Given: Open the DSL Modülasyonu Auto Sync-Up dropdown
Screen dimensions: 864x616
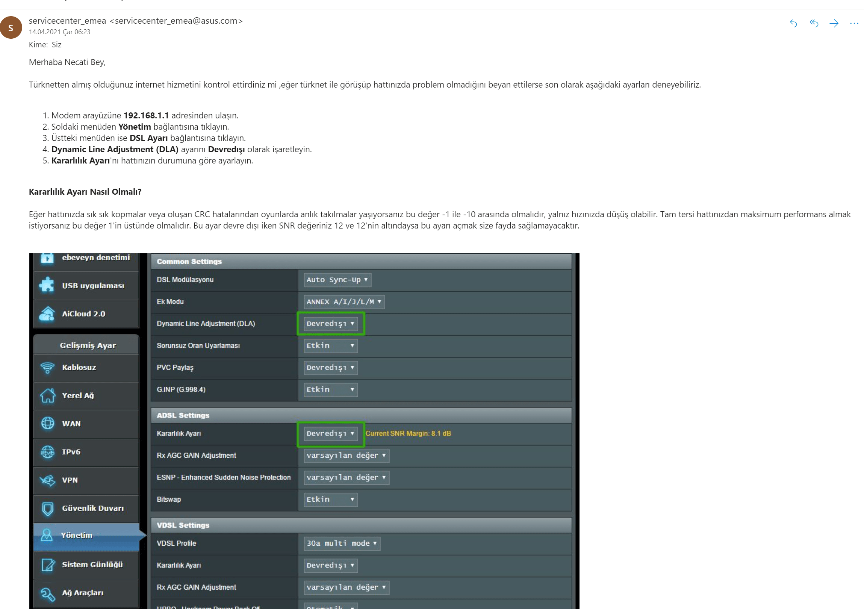Looking at the screenshot, I should 337,280.
